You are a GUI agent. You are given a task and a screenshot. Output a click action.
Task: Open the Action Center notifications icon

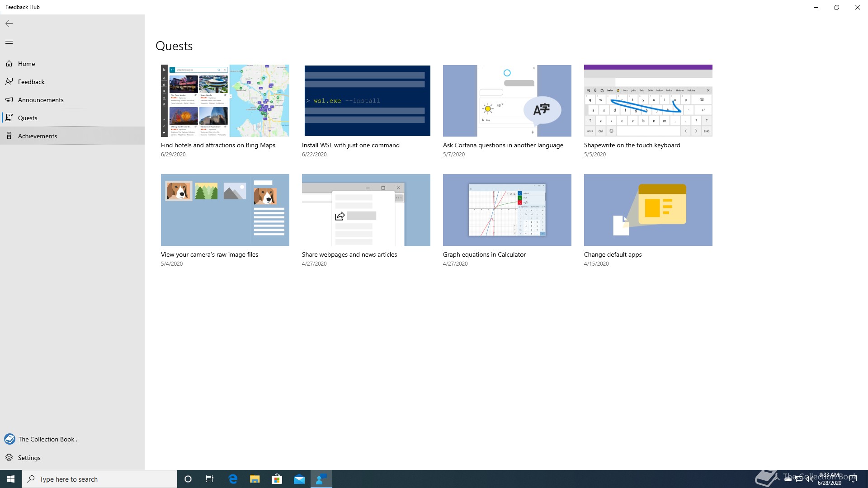pyautogui.click(x=853, y=479)
